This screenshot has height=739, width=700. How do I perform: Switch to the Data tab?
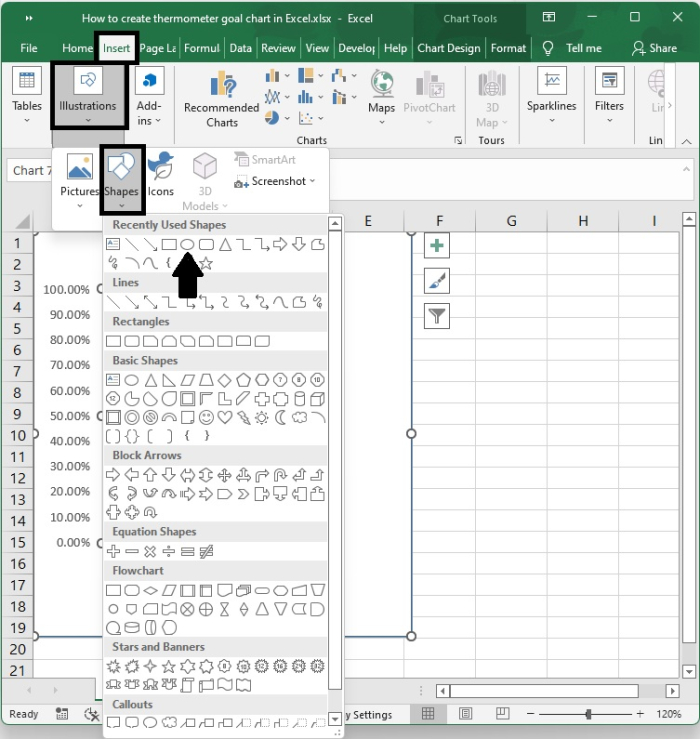point(240,48)
